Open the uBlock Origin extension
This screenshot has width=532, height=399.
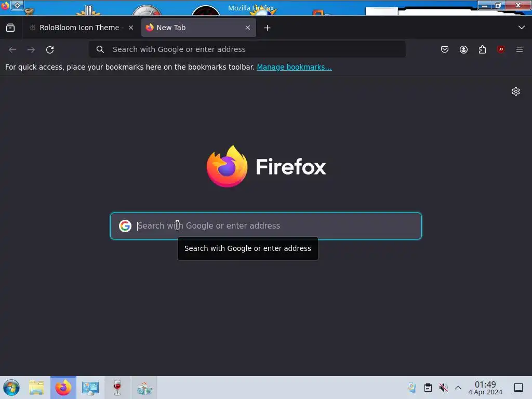click(x=501, y=49)
